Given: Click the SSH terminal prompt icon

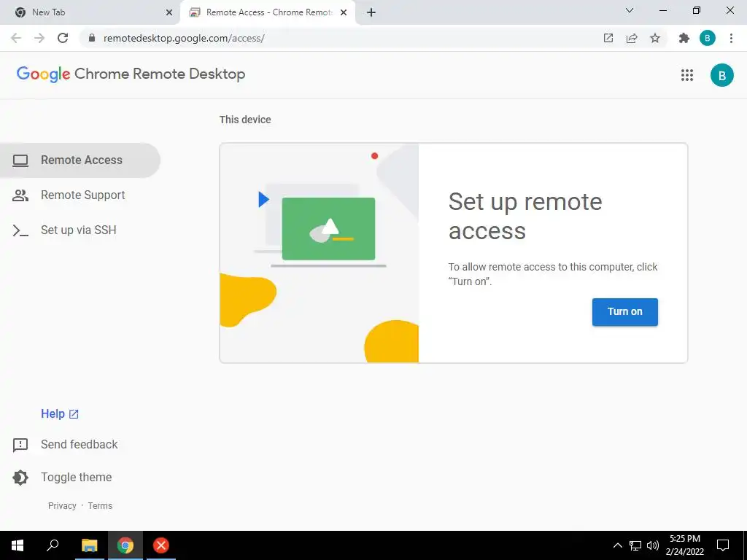Looking at the screenshot, I should [x=20, y=230].
